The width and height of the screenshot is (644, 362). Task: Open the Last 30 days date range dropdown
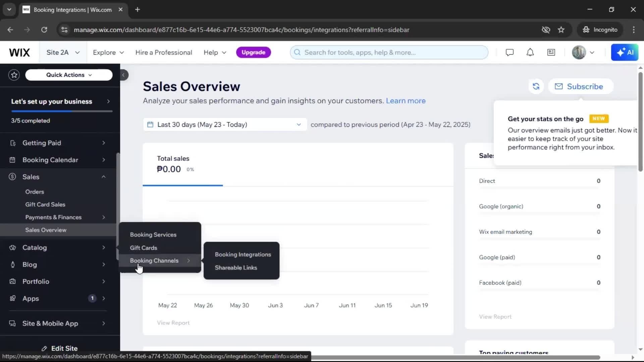point(225,124)
